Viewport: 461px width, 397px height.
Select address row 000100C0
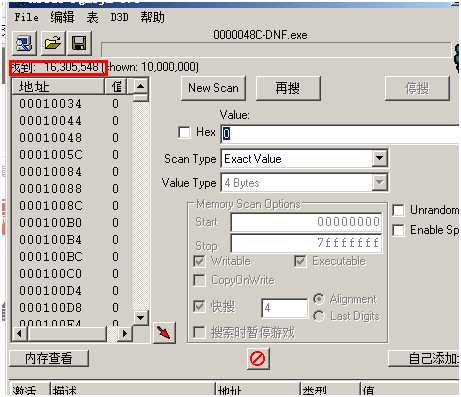point(72,274)
